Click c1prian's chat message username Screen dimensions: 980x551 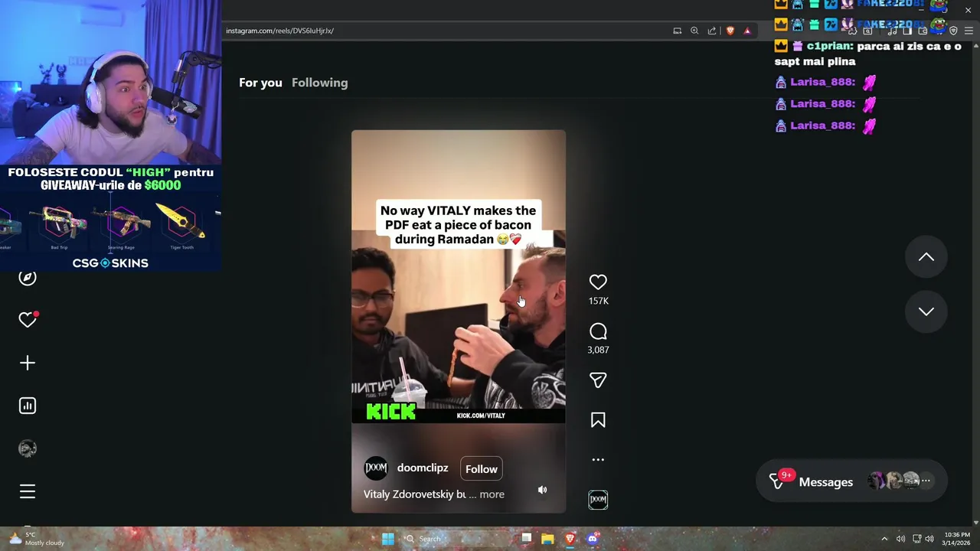click(x=829, y=46)
